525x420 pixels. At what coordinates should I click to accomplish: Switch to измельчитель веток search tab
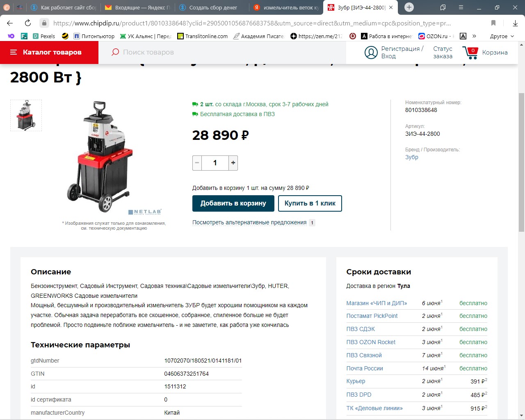(286, 7)
